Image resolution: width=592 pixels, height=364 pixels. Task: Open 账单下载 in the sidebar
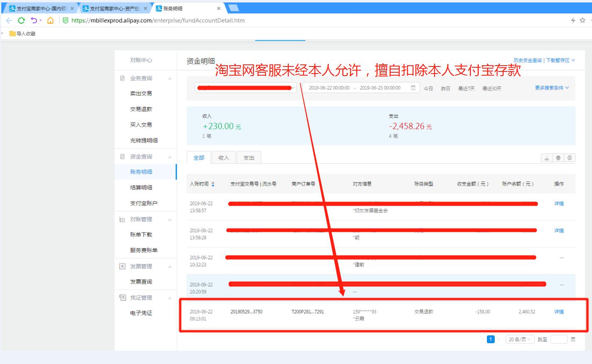[x=141, y=235]
